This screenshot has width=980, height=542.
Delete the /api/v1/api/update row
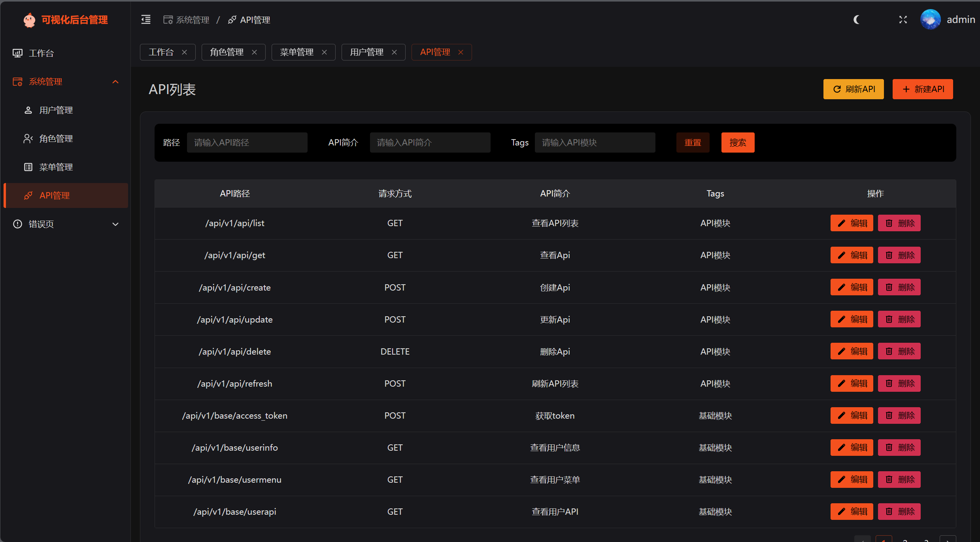point(899,319)
